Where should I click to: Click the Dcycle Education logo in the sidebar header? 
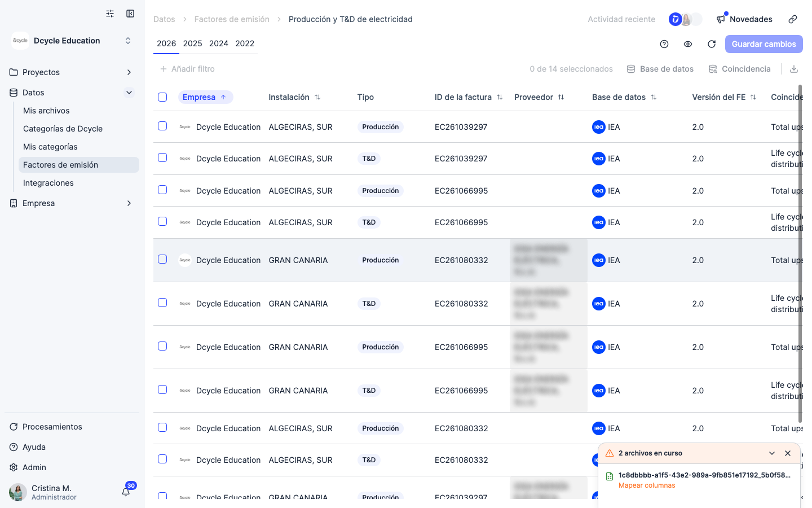coord(20,41)
